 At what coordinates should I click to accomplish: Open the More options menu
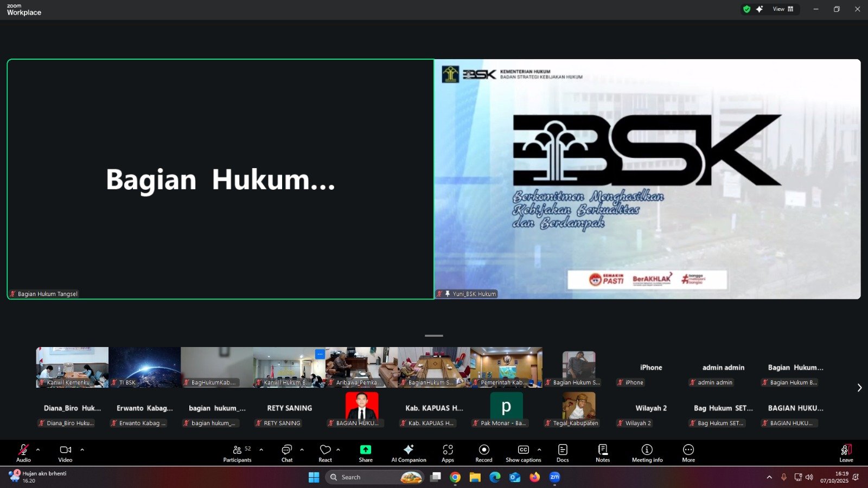688,453
